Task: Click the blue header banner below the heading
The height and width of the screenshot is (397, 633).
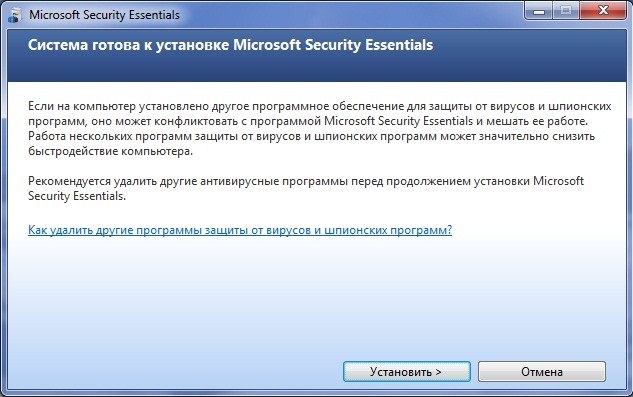Action: [317, 69]
